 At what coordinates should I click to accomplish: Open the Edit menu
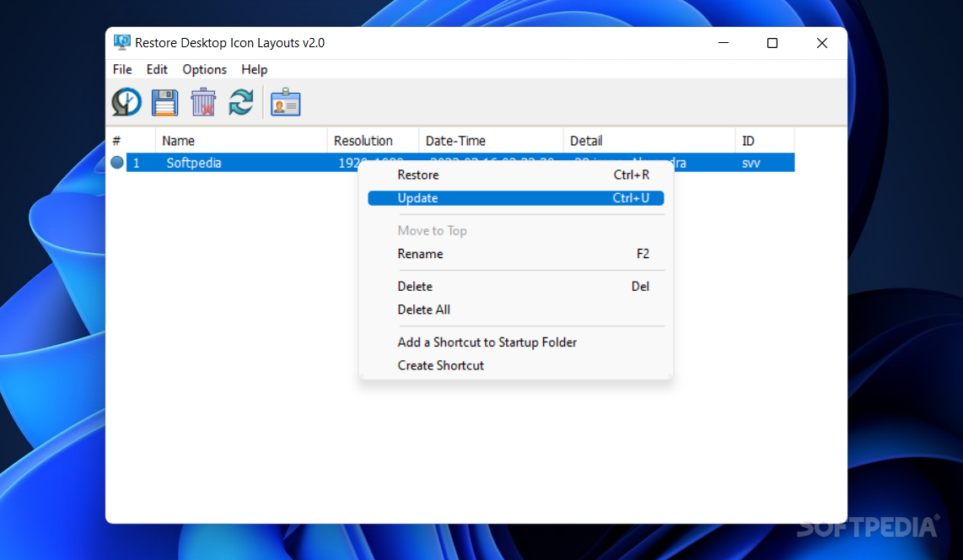point(157,69)
